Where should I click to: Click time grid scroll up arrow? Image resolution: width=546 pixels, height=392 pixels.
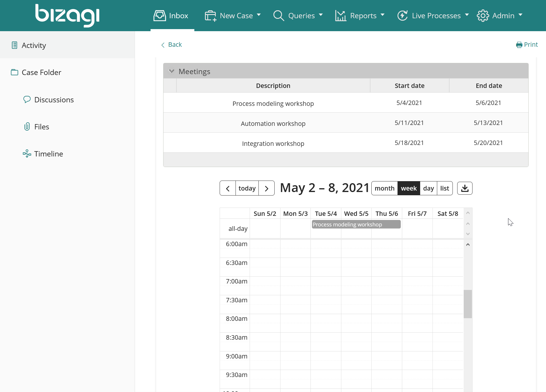pos(468,245)
